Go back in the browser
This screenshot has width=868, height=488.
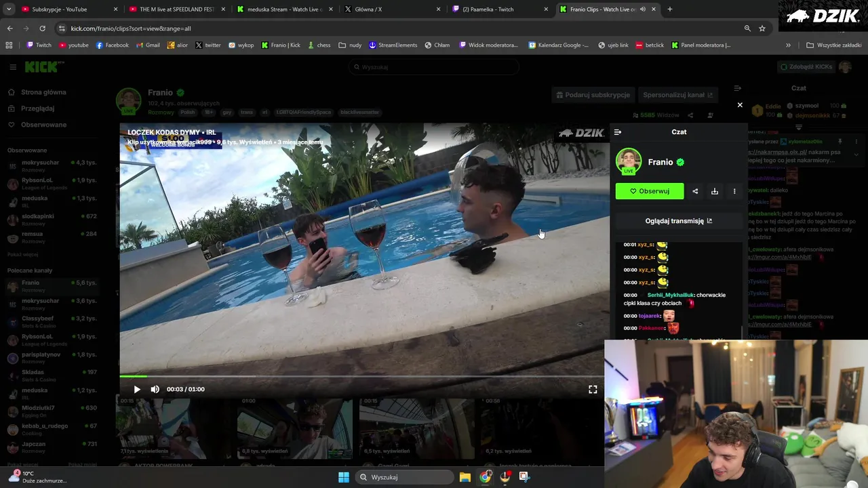9,28
